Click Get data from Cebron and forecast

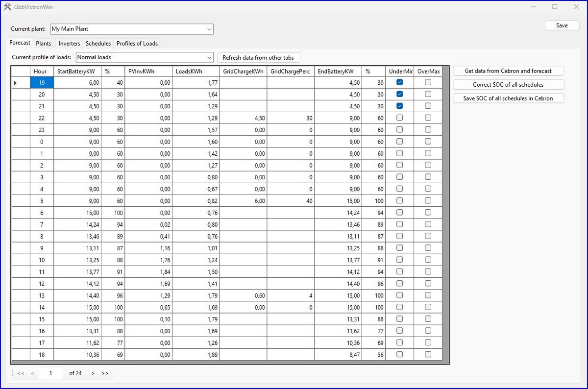click(x=508, y=71)
